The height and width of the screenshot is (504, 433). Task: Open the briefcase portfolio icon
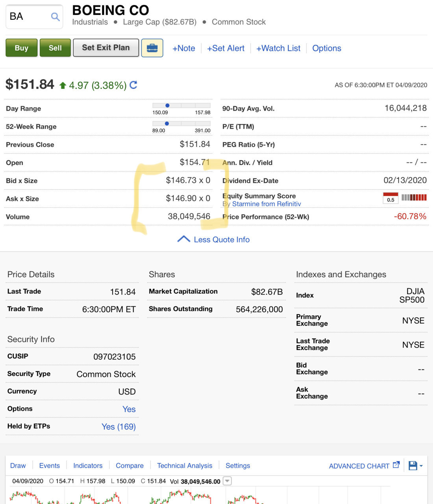[152, 48]
